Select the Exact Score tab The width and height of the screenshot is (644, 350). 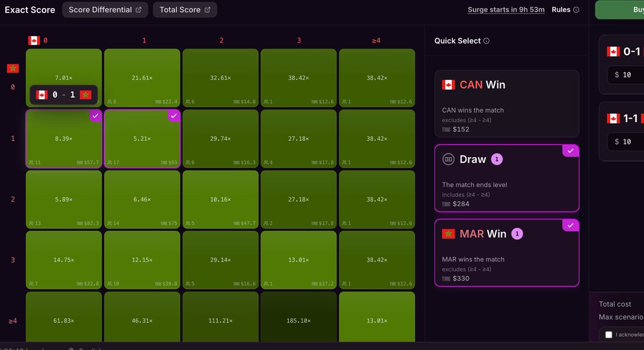click(30, 10)
